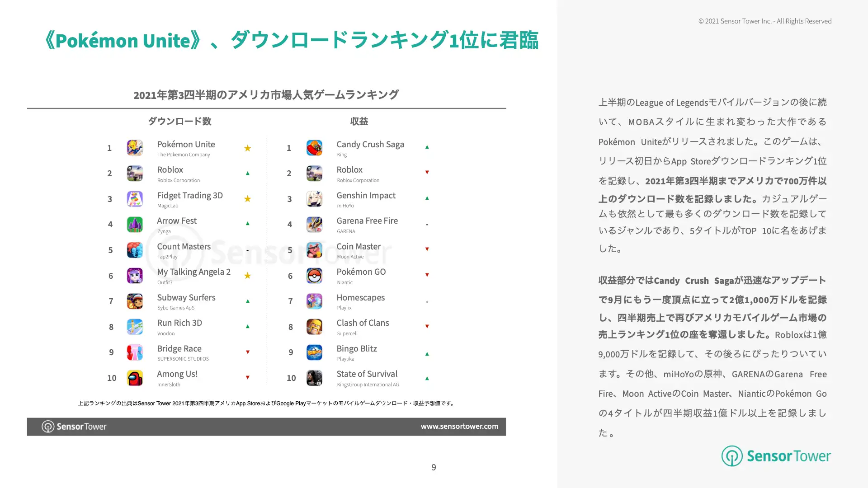868x488 pixels.
Task: Click the Subway Surfers game icon
Action: click(x=135, y=301)
